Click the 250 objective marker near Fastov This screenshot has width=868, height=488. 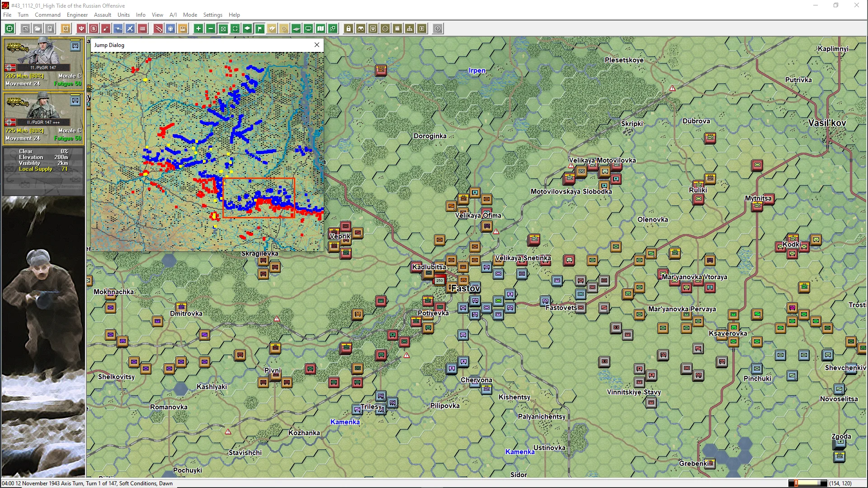tap(439, 281)
